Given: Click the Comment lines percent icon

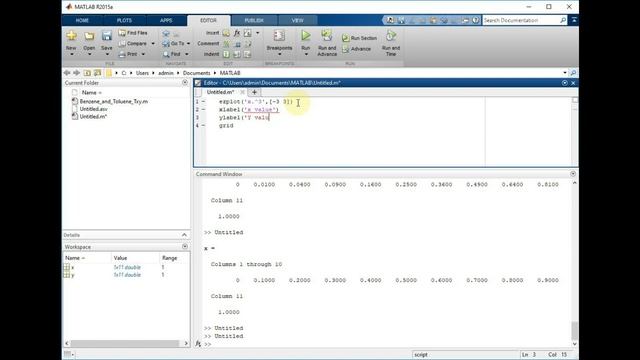Looking at the screenshot, I should coord(226,43).
